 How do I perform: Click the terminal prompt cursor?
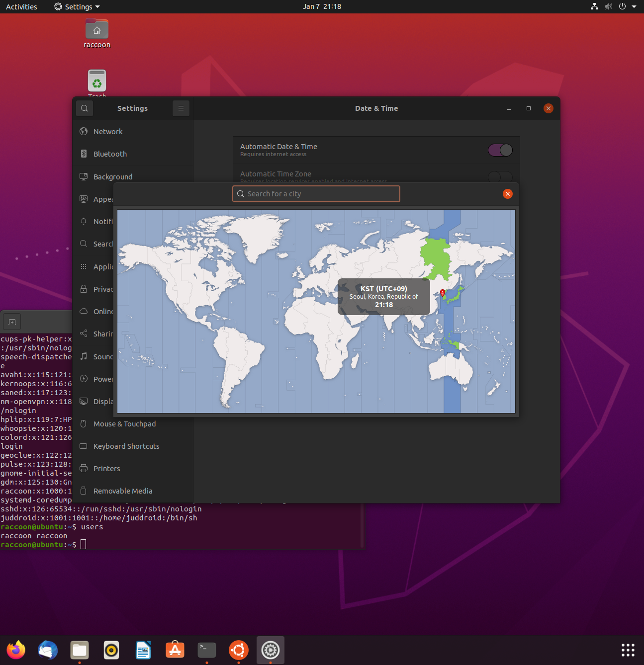84,544
